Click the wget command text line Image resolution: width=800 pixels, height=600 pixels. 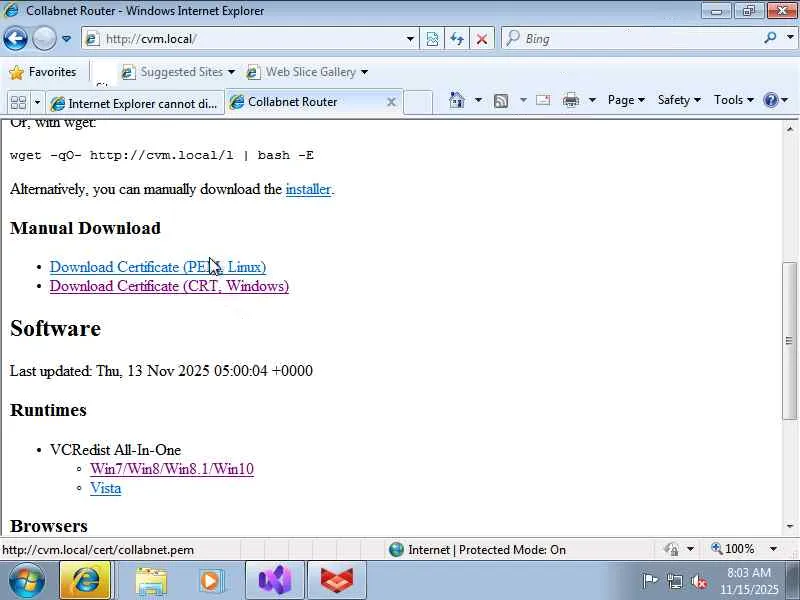click(162, 155)
